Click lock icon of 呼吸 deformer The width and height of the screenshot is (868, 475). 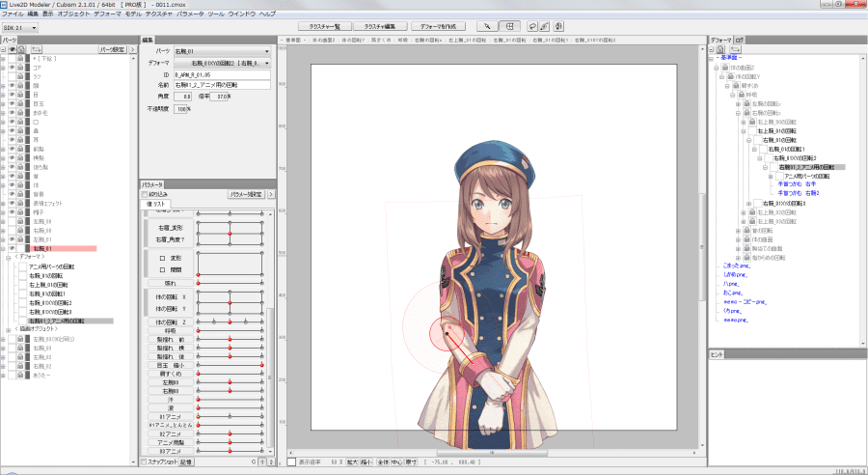pyautogui.click(x=742, y=95)
